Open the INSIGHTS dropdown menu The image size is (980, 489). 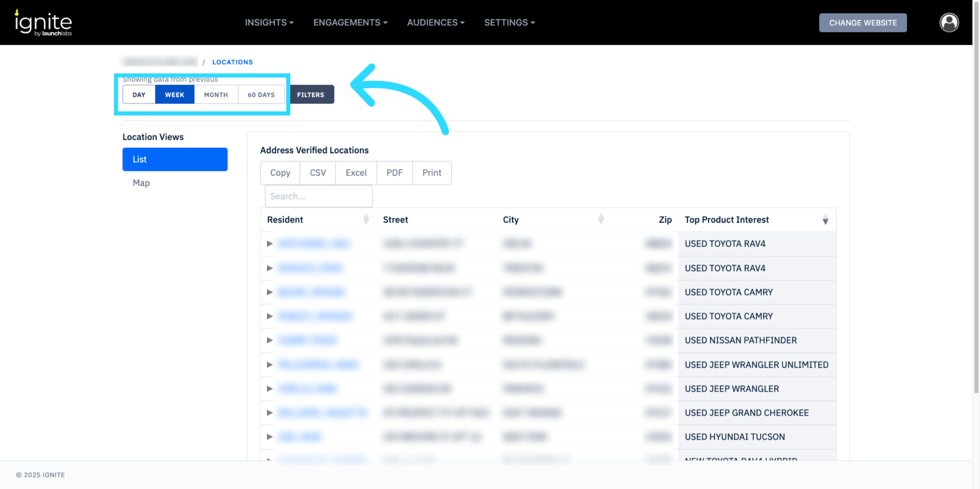tap(269, 22)
